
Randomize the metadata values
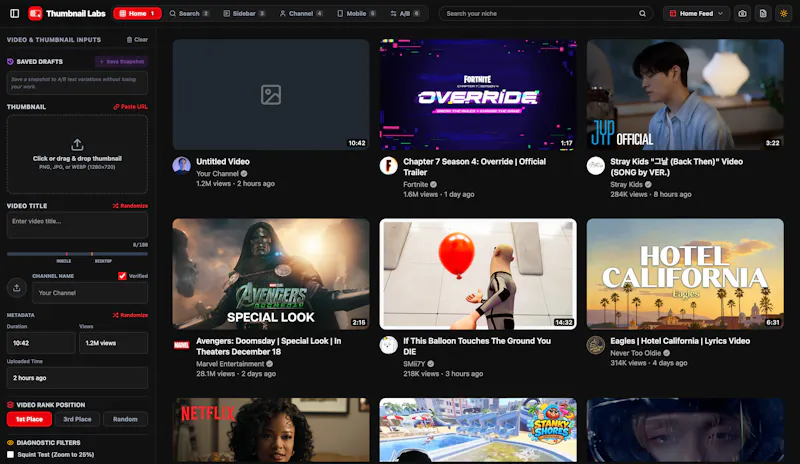[x=130, y=315]
